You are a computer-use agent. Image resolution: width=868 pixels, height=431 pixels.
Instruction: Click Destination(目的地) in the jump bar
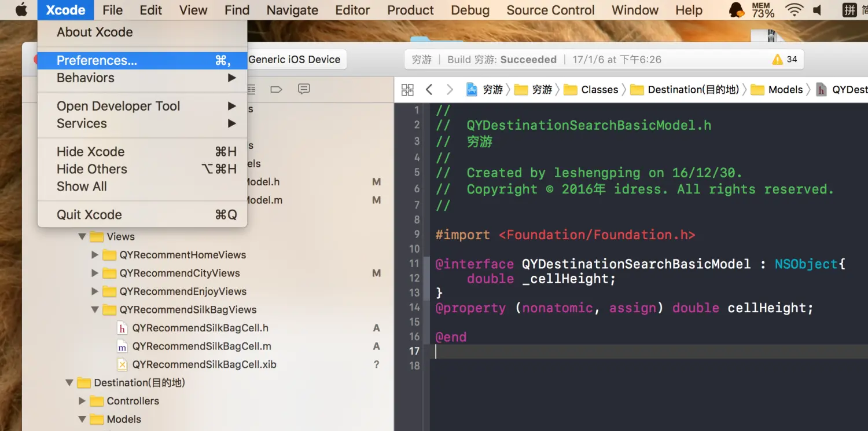(x=685, y=89)
